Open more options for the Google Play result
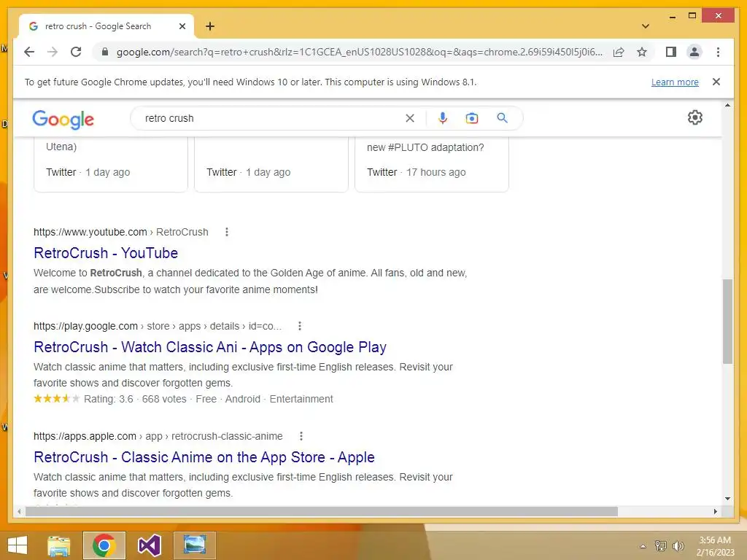The width and height of the screenshot is (747, 560). [x=300, y=326]
